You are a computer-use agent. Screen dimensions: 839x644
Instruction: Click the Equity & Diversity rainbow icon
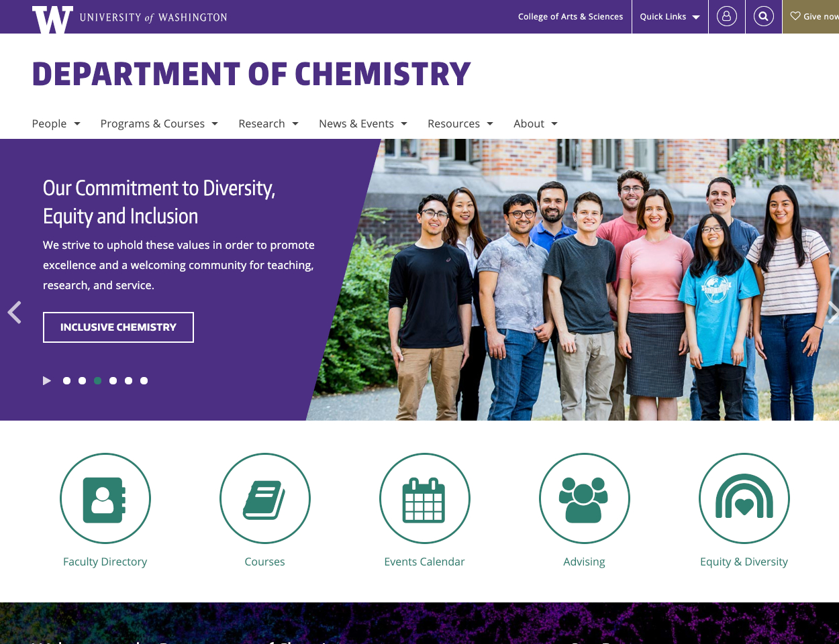click(x=744, y=499)
